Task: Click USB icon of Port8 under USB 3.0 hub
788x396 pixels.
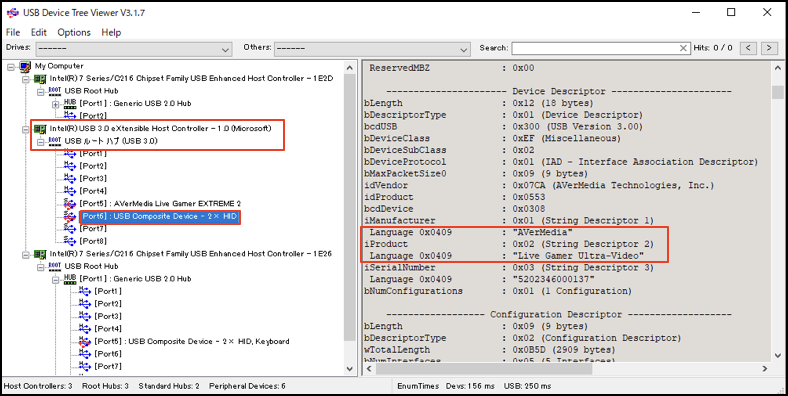Action: tap(70, 241)
